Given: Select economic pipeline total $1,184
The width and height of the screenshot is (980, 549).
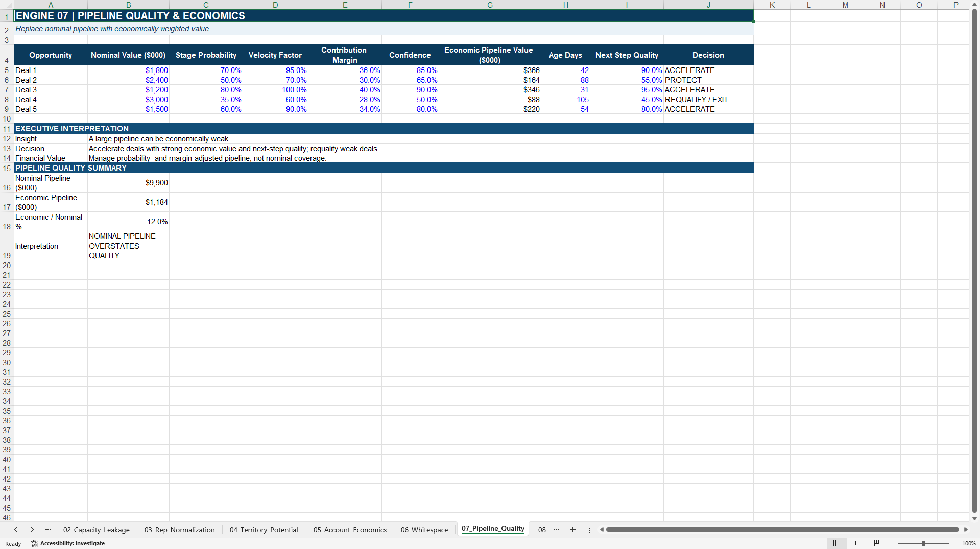Looking at the screenshot, I should 128,202.
